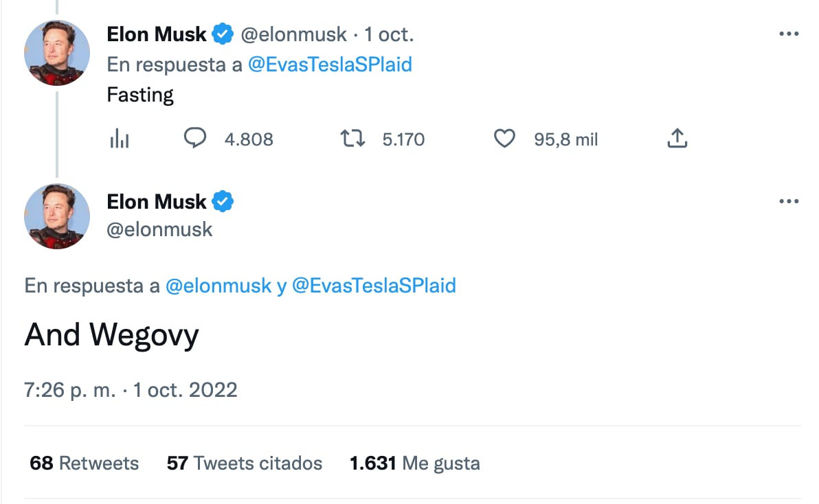Click the verified badge on the Wegovy tweet author

[x=223, y=202]
